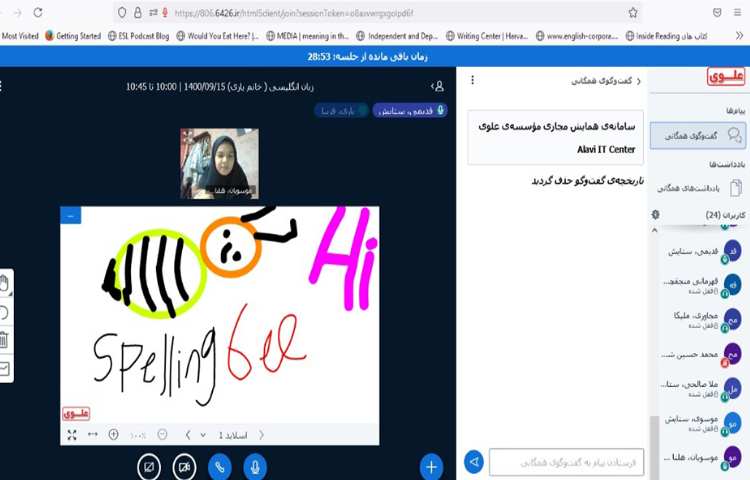
Task: Open the Would You Eat Here bookmark
Action: coord(218,36)
